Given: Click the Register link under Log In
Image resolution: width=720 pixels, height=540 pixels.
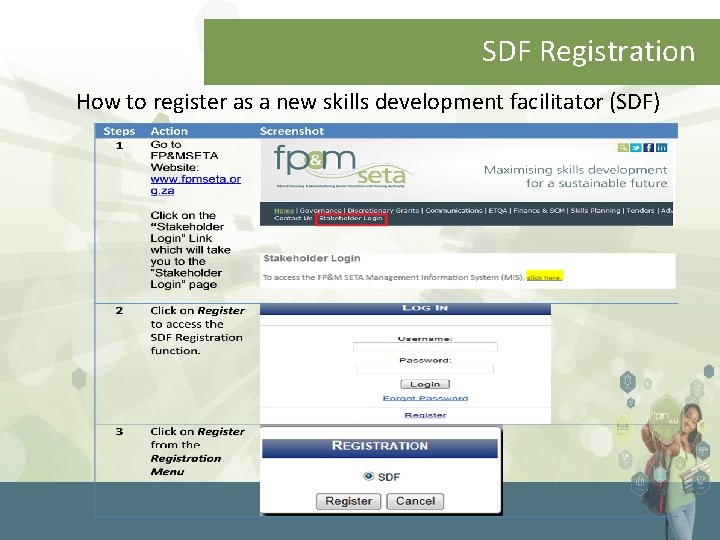Looking at the screenshot, I should tap(425, 415).
